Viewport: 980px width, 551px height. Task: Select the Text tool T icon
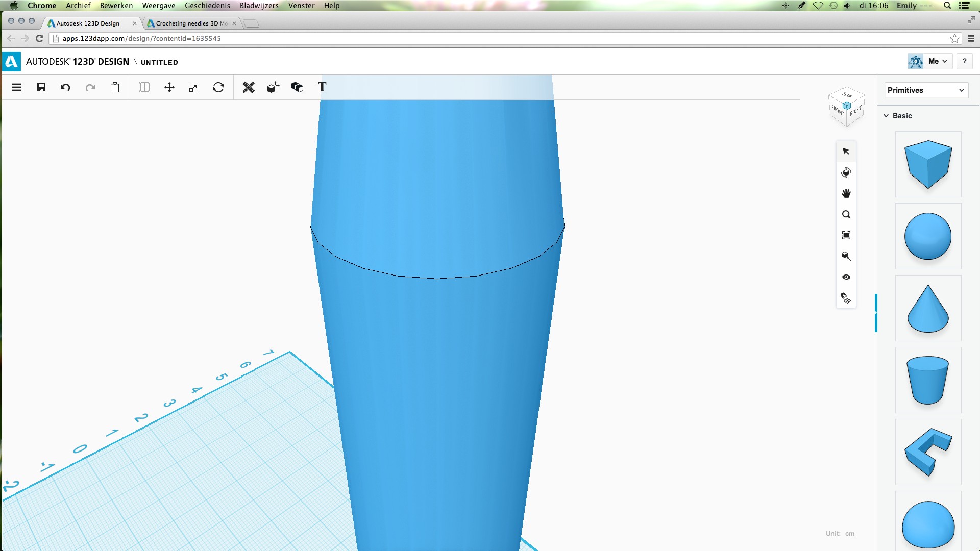[x=322, y=87]
